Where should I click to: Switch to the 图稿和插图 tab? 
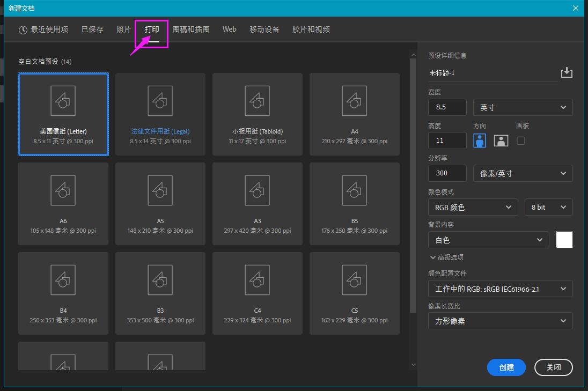tap(191, 29)
